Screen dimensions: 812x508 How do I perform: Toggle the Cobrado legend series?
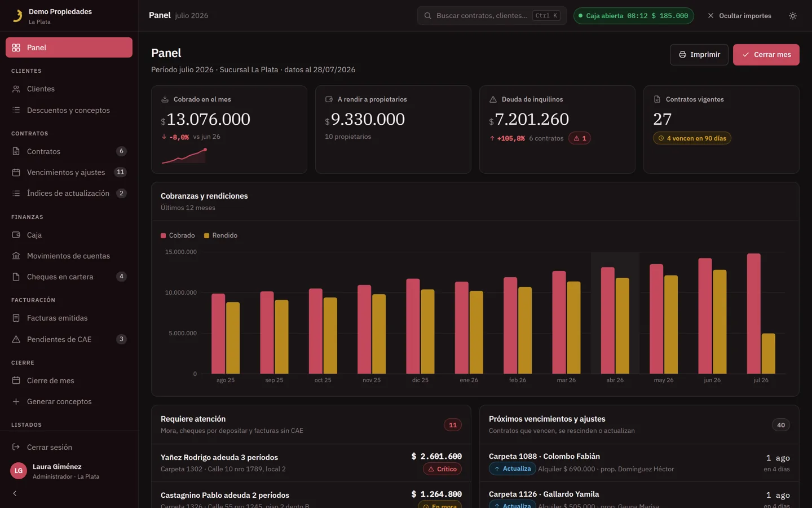178,235
